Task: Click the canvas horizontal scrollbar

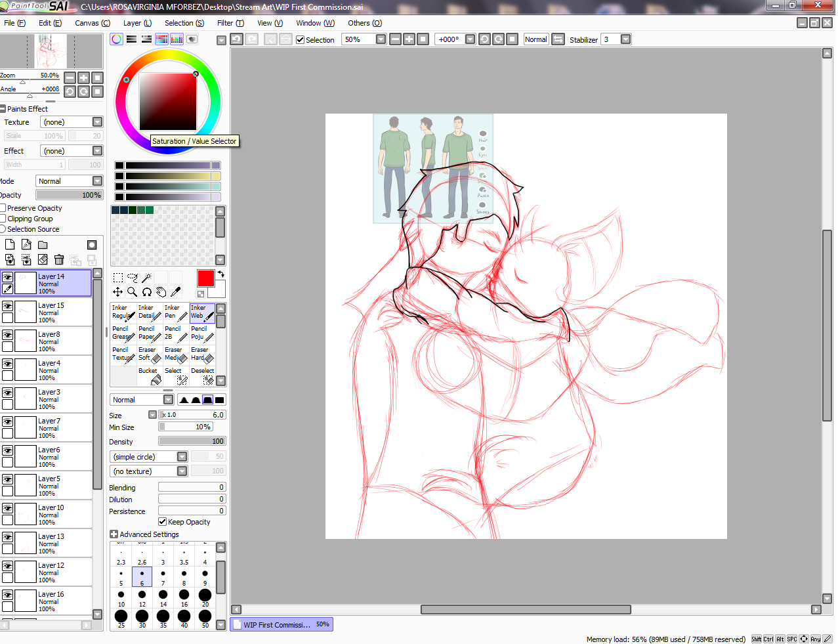Action: click(x=526, y=609)
